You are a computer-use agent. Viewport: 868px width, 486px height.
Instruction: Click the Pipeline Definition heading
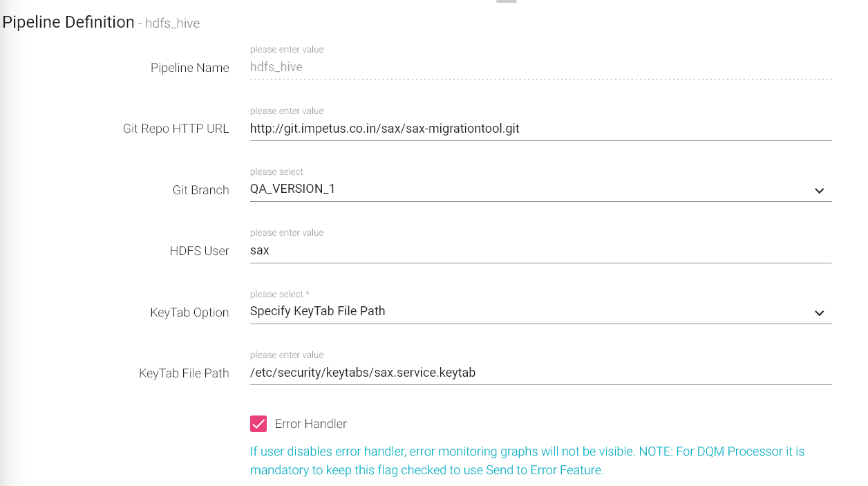68,22
